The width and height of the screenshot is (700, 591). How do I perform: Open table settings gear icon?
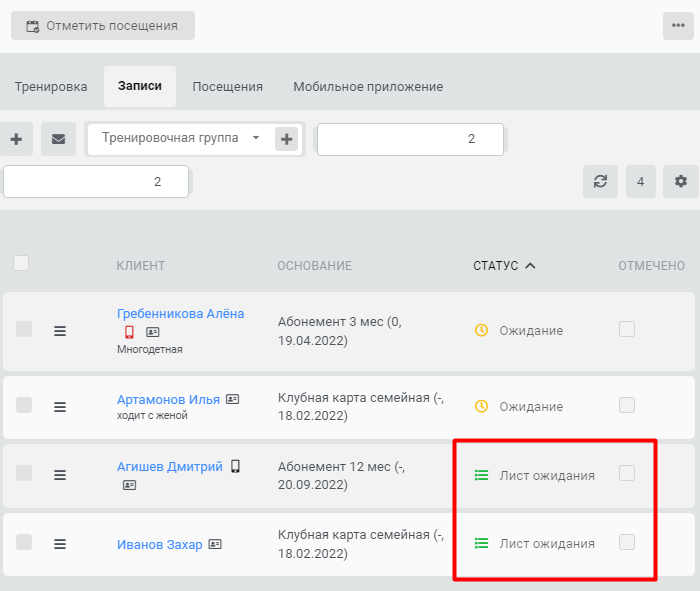pos(680,182)
